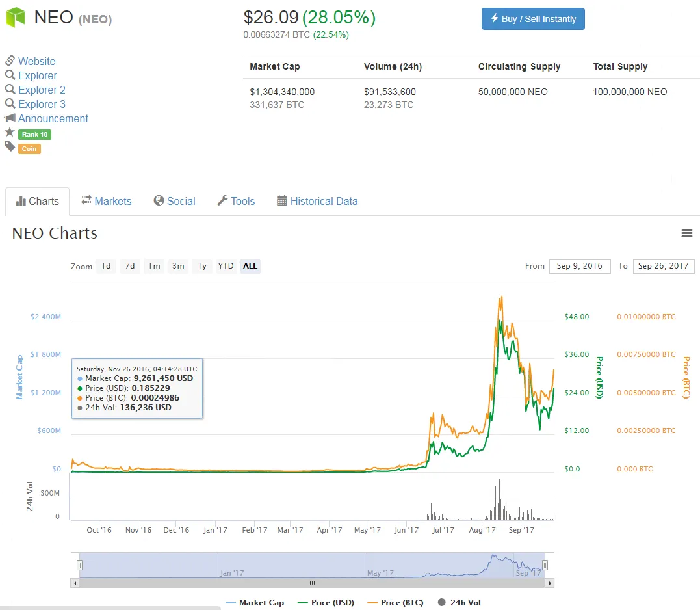Click the horizontal scrollbar thumb below navigator

(312, 583)
